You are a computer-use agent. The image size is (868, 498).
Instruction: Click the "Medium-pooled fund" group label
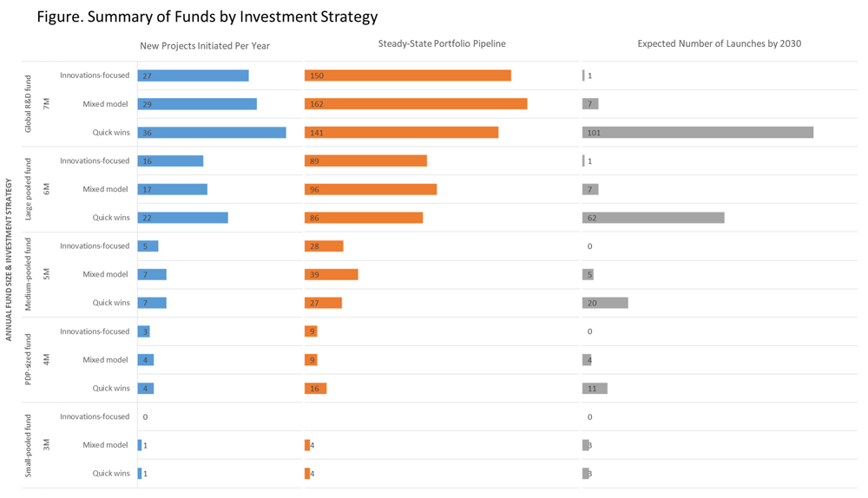pyautogui.click(x=28, y=274)
